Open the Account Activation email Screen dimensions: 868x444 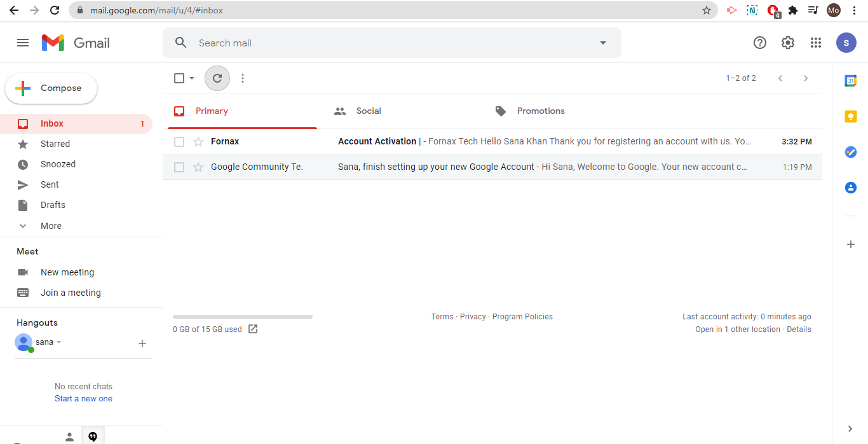point(492,142)
